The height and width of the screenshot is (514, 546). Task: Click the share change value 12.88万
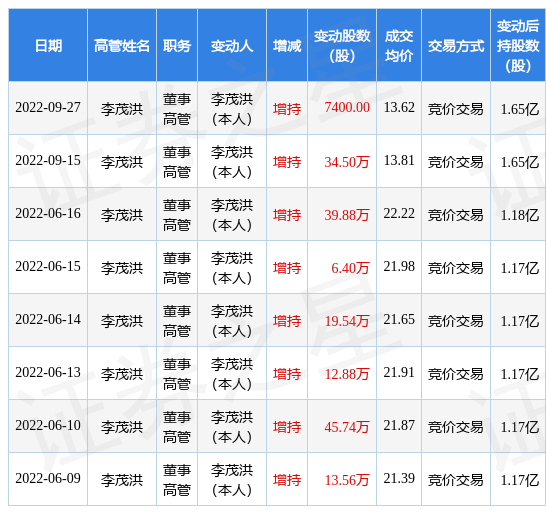click(x=347, y=374)
